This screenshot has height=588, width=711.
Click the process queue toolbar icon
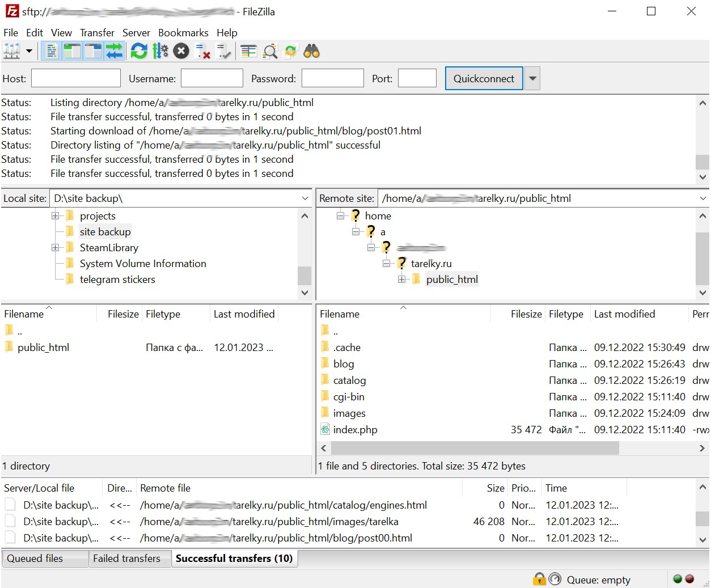pyautogui.click(x=160, y=52)
